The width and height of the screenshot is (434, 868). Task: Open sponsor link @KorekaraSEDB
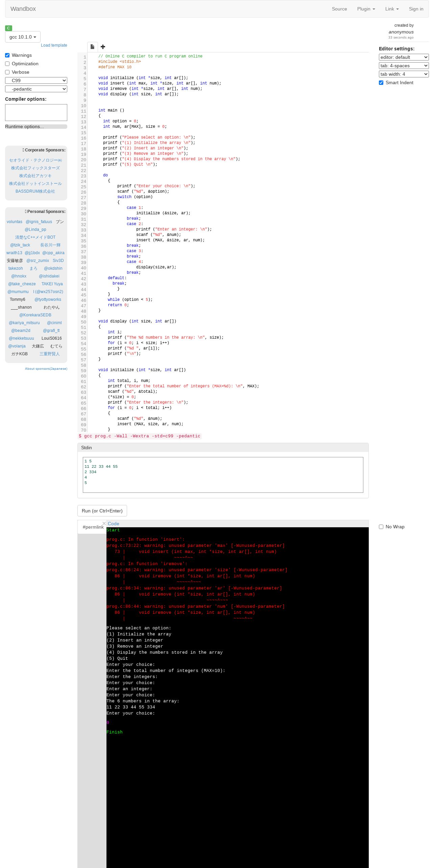tap(35, 315)
